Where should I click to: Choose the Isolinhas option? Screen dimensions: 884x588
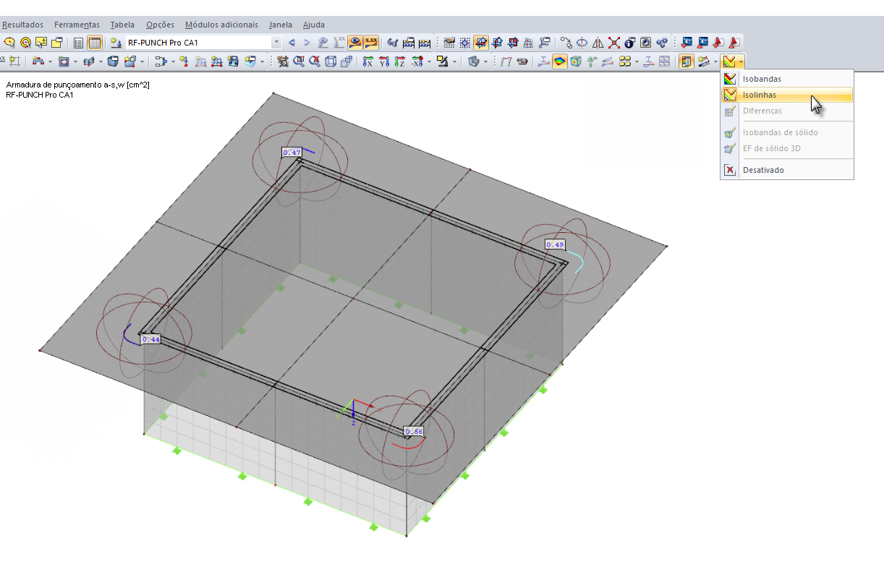click(x=787, y=95)
